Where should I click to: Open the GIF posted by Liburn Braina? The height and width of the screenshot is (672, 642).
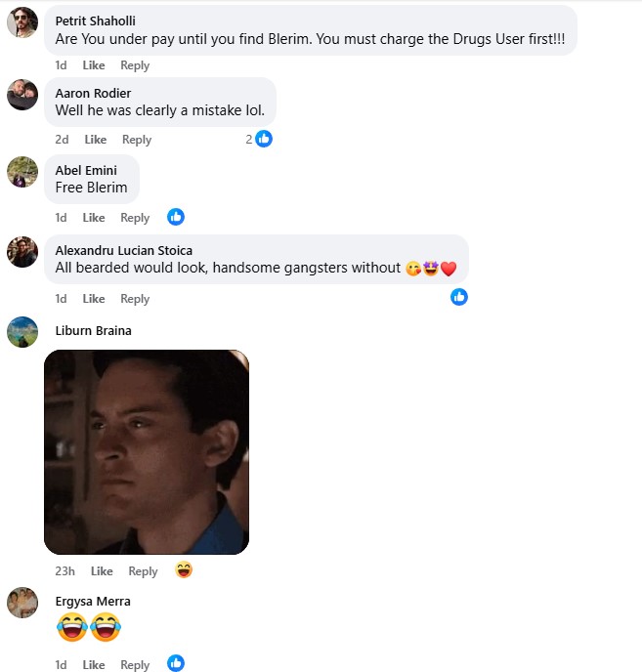147,452
